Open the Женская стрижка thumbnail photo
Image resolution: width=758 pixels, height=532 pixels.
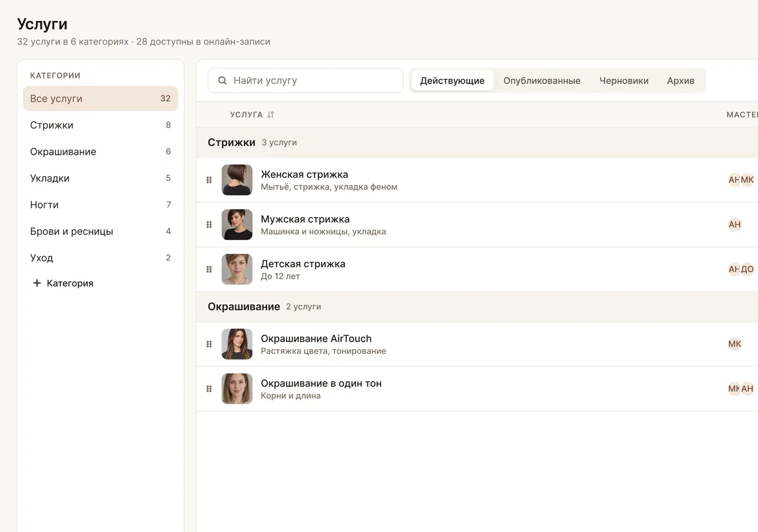coord(237,180)
